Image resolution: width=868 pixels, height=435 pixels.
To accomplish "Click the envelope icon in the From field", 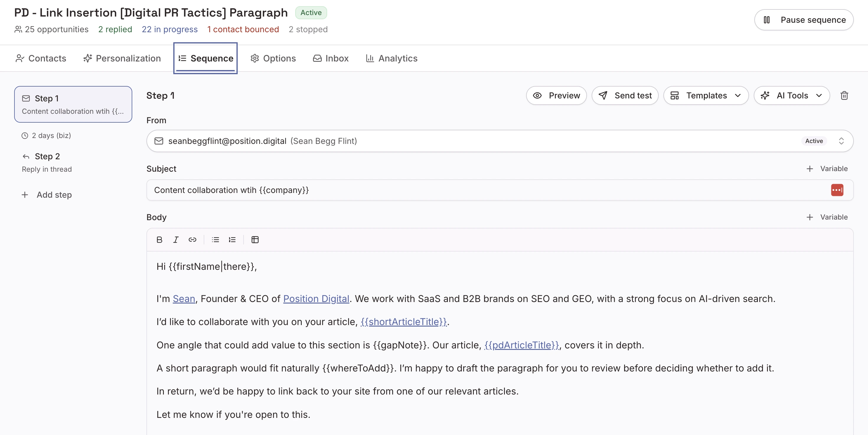I will coord(159,141).
